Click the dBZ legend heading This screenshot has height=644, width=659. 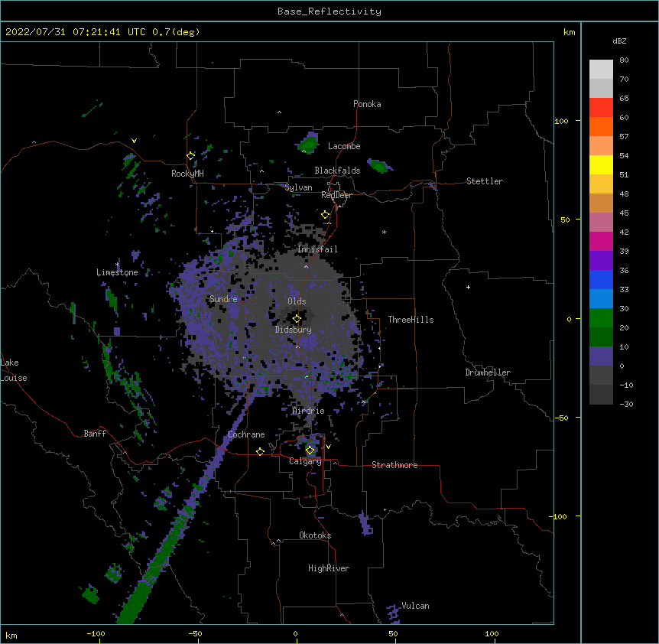point(619,41)
